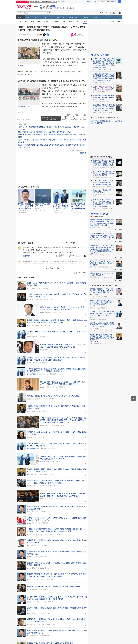Play first video in 動画アクセスランキング
Screen dimensions: 138x644
[119, 163]
